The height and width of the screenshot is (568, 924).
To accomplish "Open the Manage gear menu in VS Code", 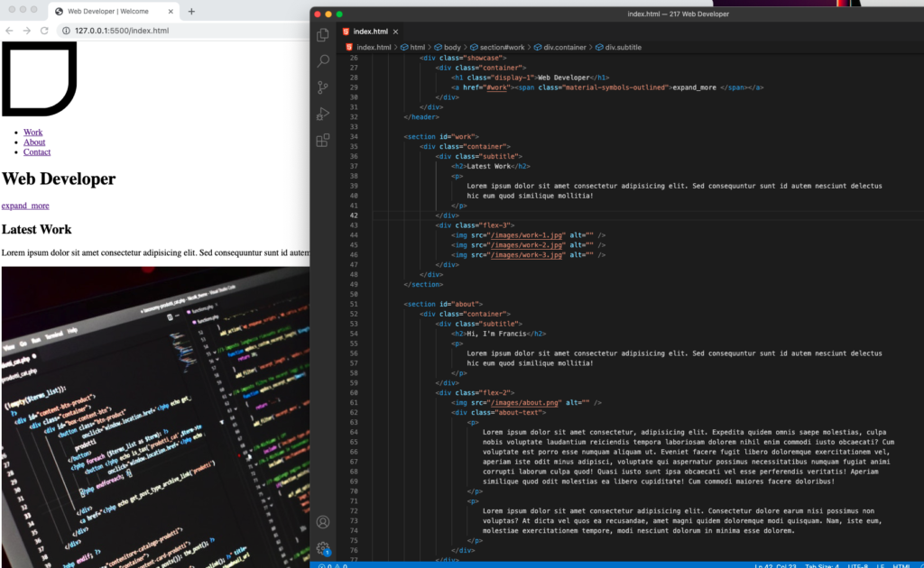I will point(323,548).
